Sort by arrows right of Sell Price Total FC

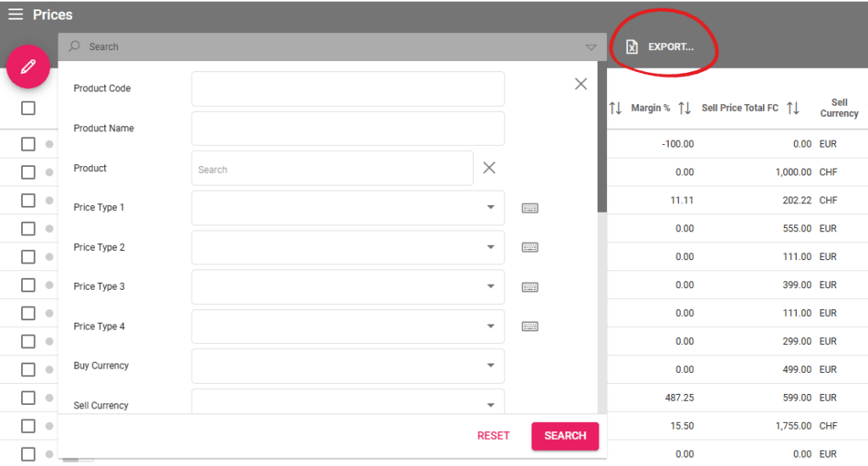[793, 108]
